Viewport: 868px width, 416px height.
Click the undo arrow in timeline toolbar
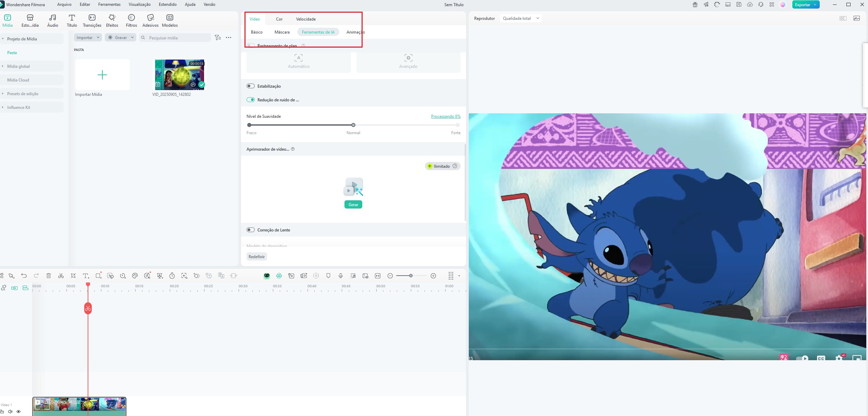point(24,276)
